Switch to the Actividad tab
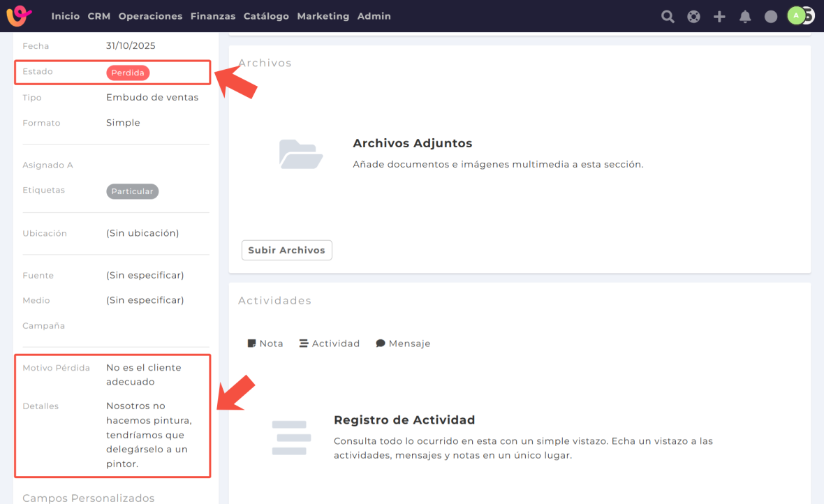This screenshot has width=824, height=504. (329, 343)
